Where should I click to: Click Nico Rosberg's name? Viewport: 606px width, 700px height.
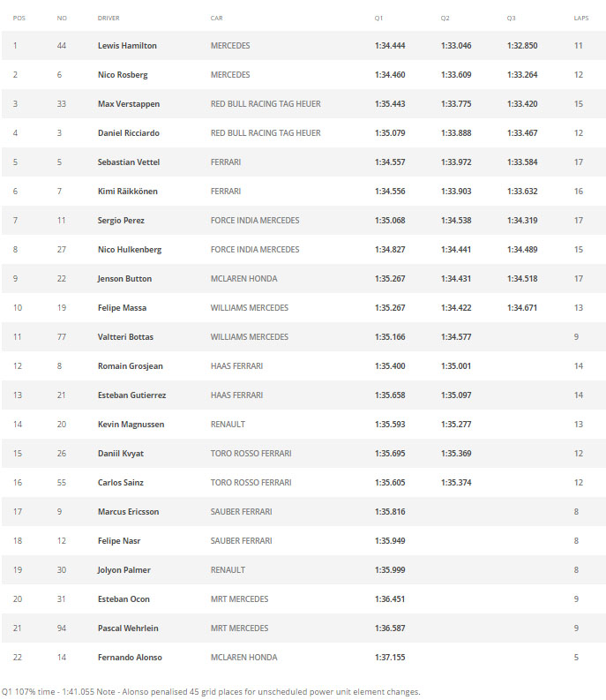(x=123, y=75)
